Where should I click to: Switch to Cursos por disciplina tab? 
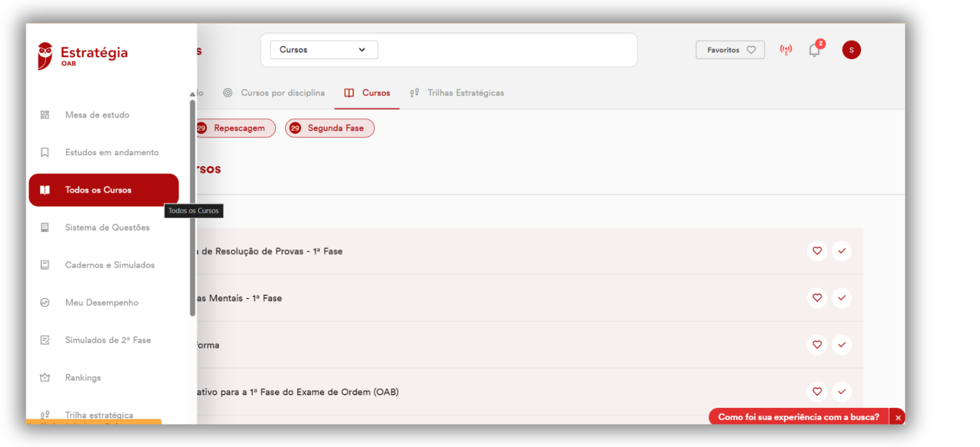pyautogui.click(x=274, y=93)
